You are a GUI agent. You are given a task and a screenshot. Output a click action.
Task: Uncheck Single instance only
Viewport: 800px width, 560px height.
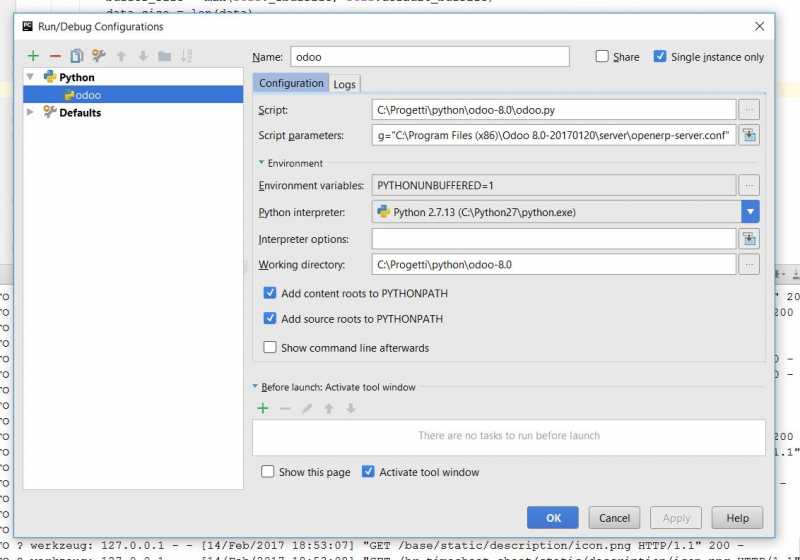tap(660, 56)
